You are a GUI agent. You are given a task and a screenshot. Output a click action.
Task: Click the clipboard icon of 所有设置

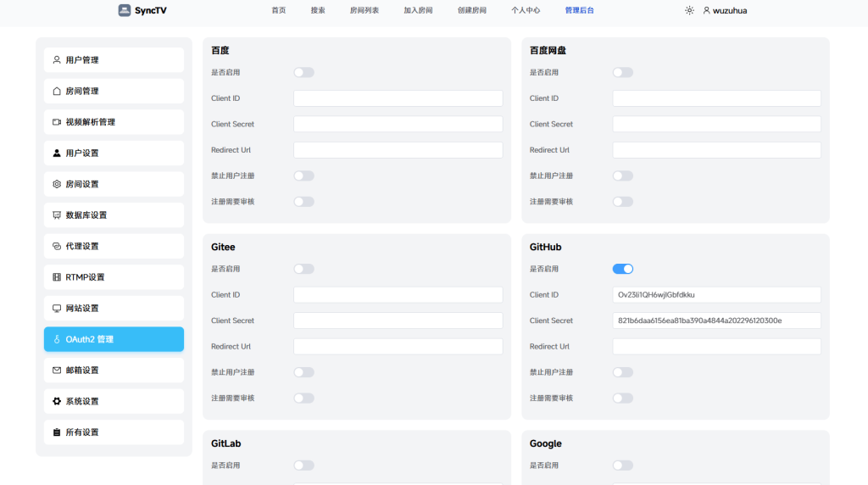pyautogui.click(x=57, y=432)
